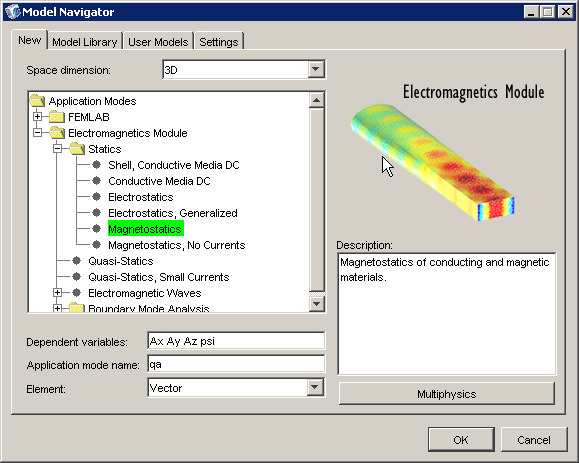Screen dimensions: 579x463
Task: Click the Application Modes folder icon
Action: click(38, 100)
